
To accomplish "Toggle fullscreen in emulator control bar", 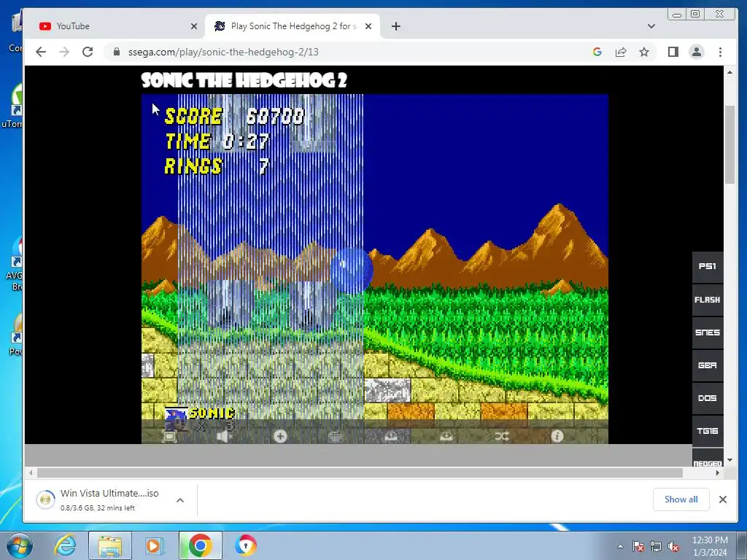I will (x=169, y=436).
